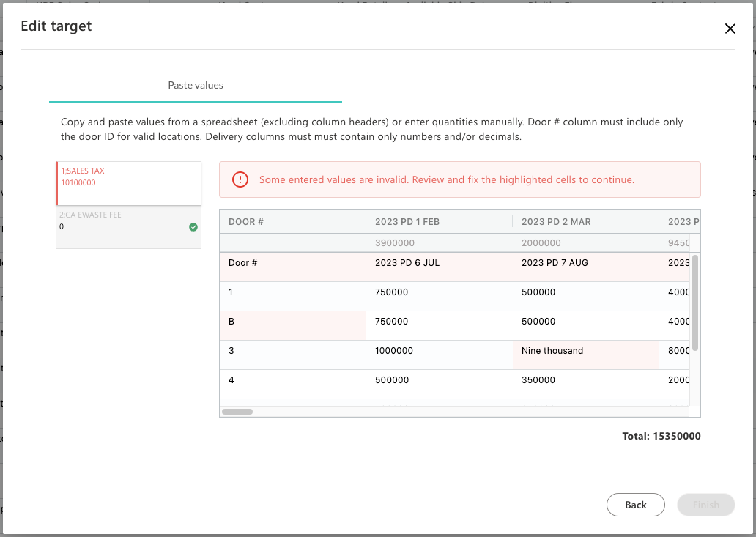Screen dimensions: 756x537
Task: Click the table's horizontal scrollbar thumb
Action: coord(237,412)
